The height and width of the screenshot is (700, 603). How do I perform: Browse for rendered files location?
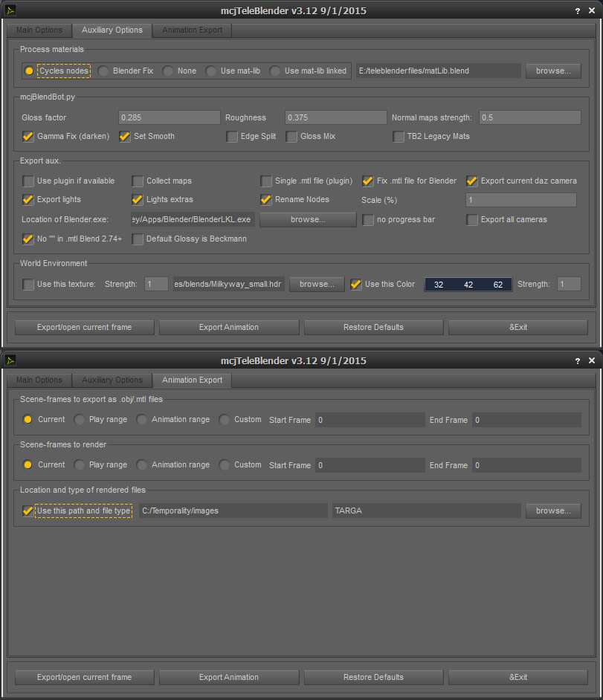(553, 511)
